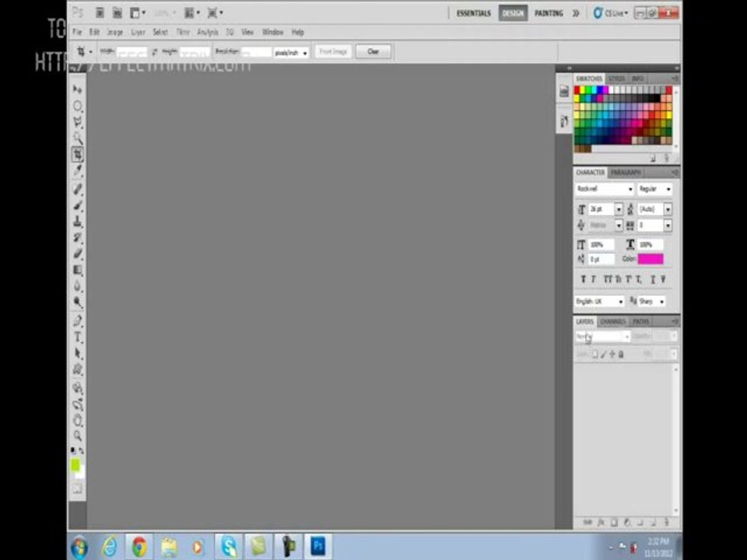Open the Image menu
Image resolution: width=747 pixels, height=560 pixels.
(115, 32)
